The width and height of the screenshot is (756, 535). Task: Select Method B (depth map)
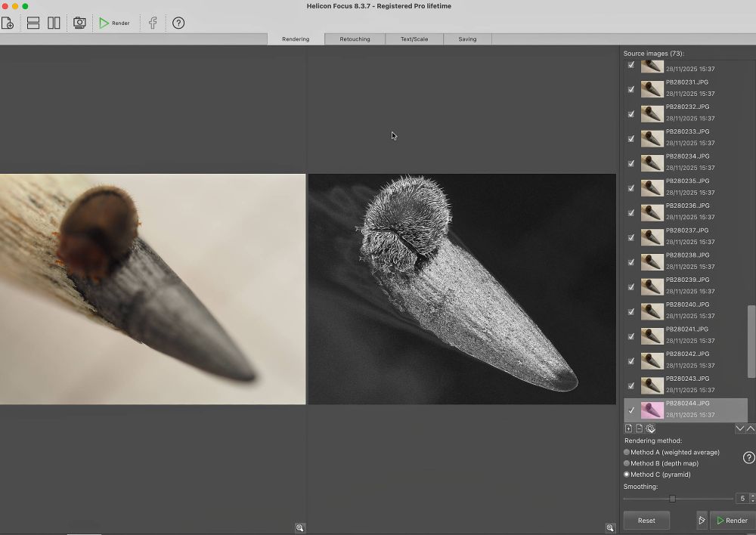[627, 463]
